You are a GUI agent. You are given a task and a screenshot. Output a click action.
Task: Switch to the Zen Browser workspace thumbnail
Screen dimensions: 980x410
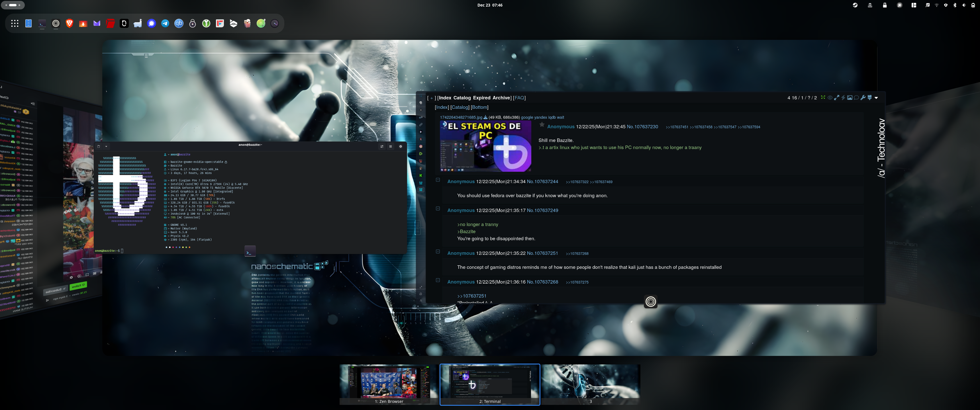(x=389, y=385)
